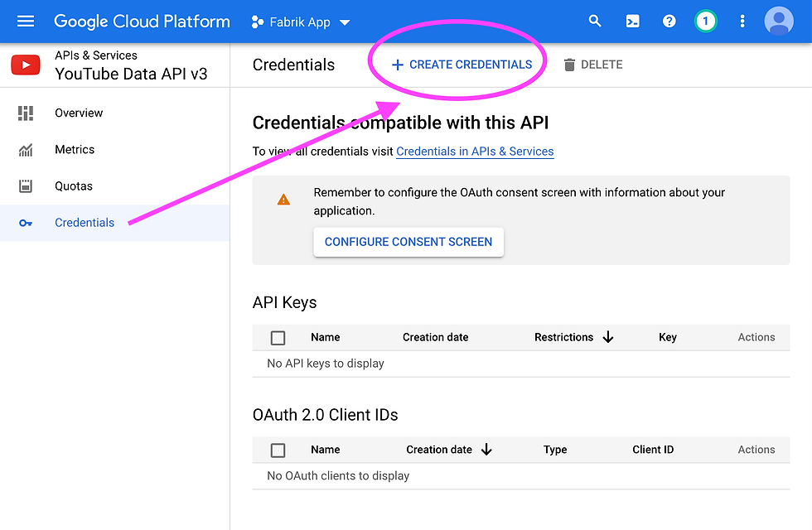Screen dimensions: 812x530
Task: Click the Credentials key icon
Action: (x=26, y=223)
